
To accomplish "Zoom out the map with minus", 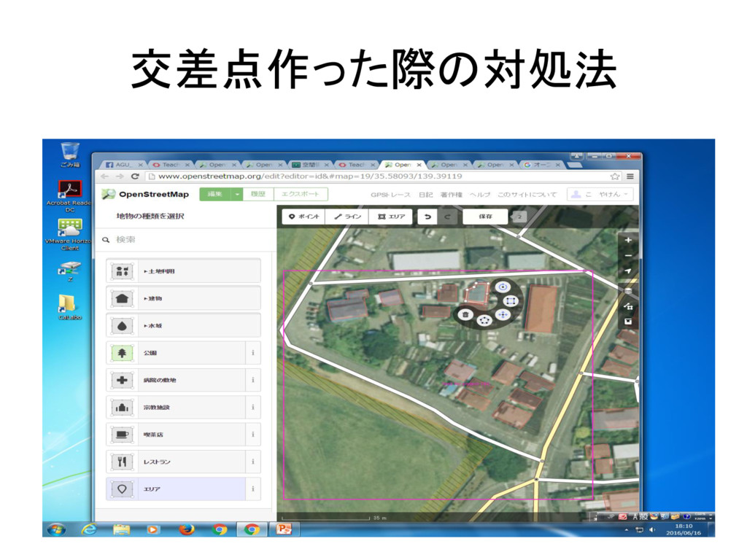I will tap(628, 256).
